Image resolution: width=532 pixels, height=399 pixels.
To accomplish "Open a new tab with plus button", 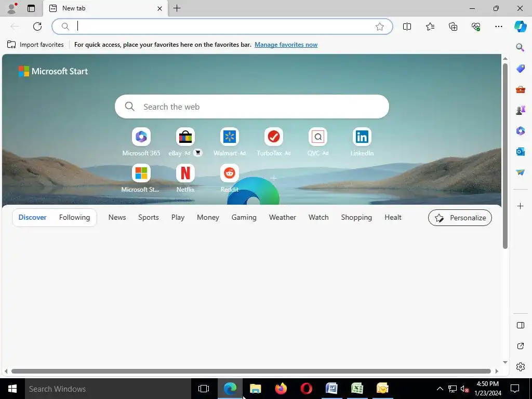I will (x=177, y=8).
